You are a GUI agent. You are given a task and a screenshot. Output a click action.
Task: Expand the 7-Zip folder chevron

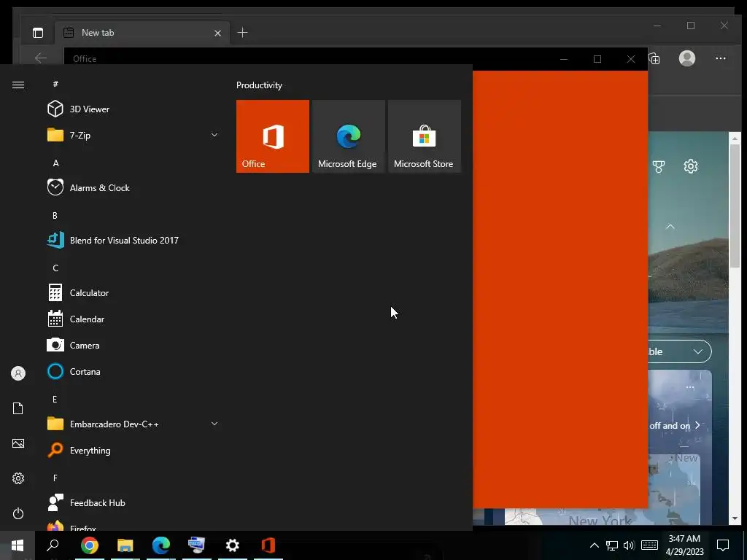pyautogui.click(x=214, y=135)
